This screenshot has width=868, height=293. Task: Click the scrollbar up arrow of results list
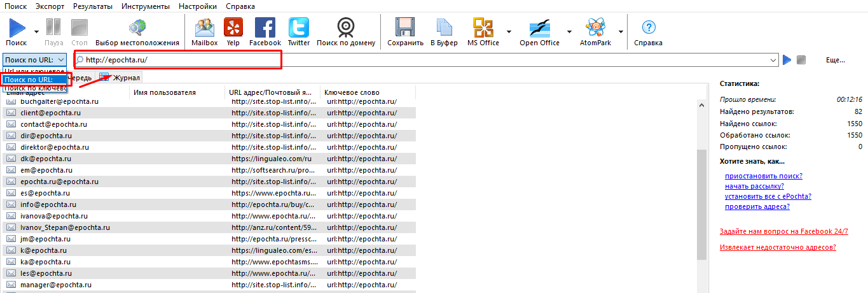click(701, 105)
